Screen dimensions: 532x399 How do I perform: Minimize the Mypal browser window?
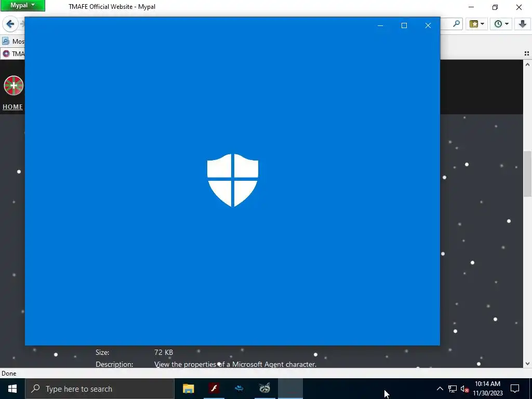point(471,7)
